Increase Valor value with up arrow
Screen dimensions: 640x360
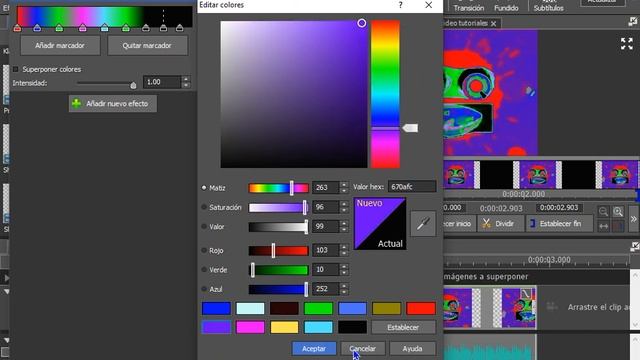tap(344, 223)
